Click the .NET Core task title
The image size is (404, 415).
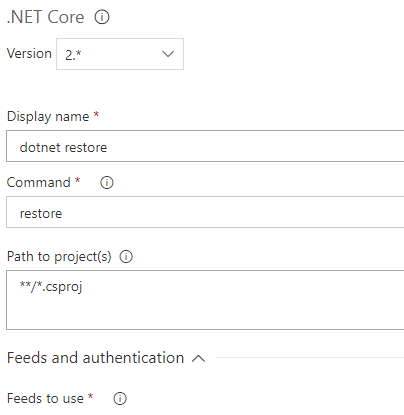click(45, 17)
